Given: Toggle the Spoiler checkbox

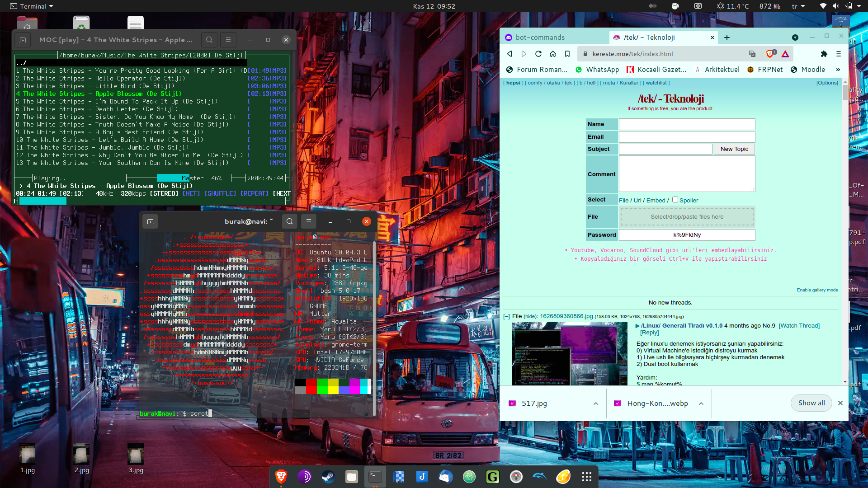Looking at the screenshot, I should [675, 200].
